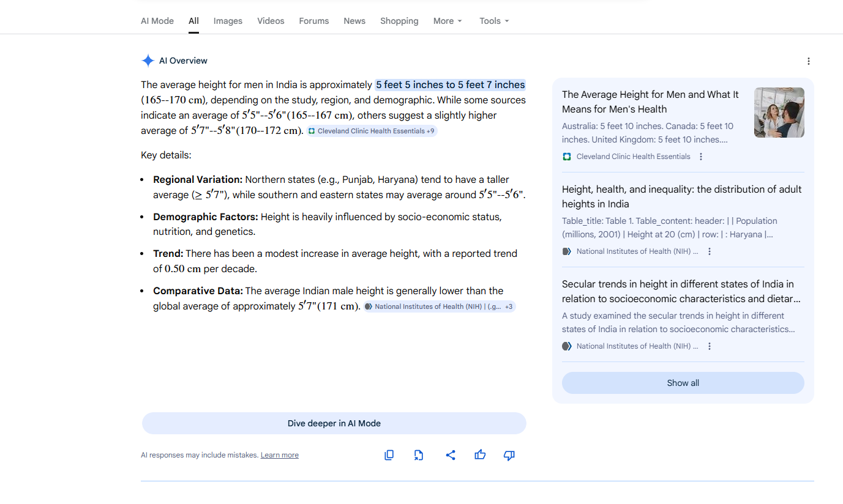The width and height of the screenshot is (843, 504).
Task: Open more options for the Secular trends source
Action: pos(710,346)
